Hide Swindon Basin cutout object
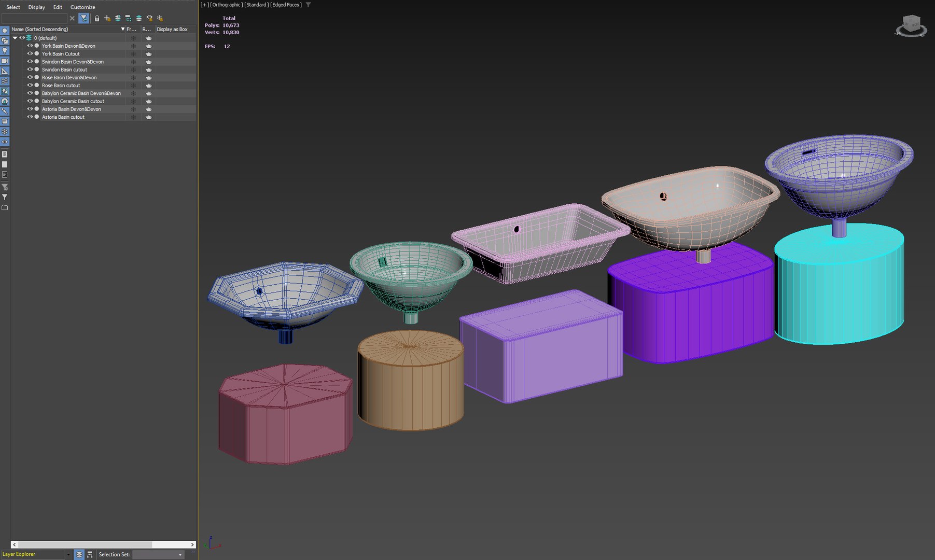The image size is (935, 560). (30, 69)
